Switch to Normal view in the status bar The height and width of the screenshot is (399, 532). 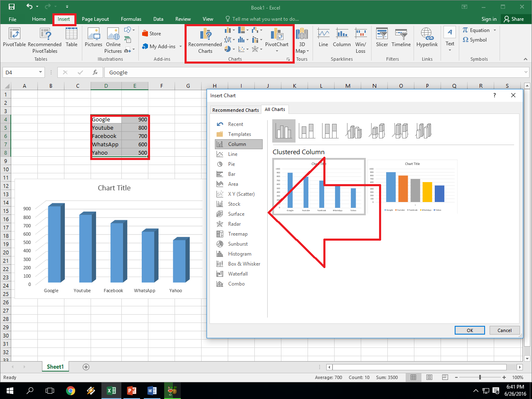point(413,377)
